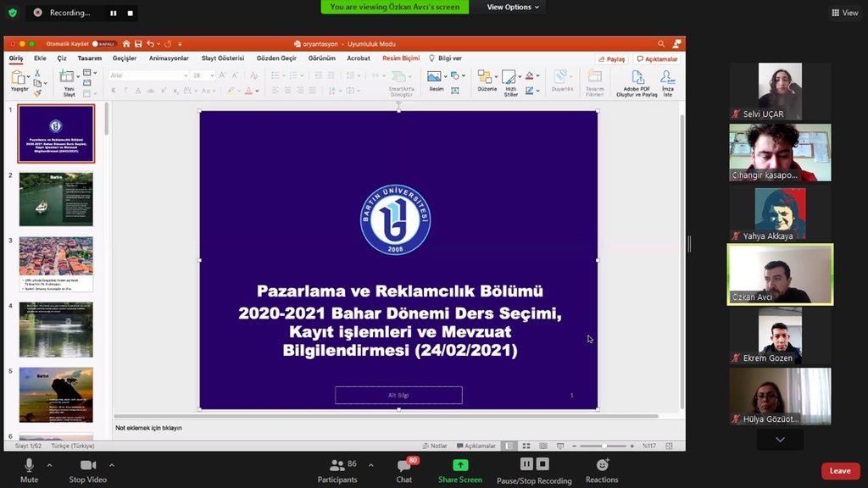The image size is (868, 488).
Task: Open the Chat panel
Action: point(404,465)
